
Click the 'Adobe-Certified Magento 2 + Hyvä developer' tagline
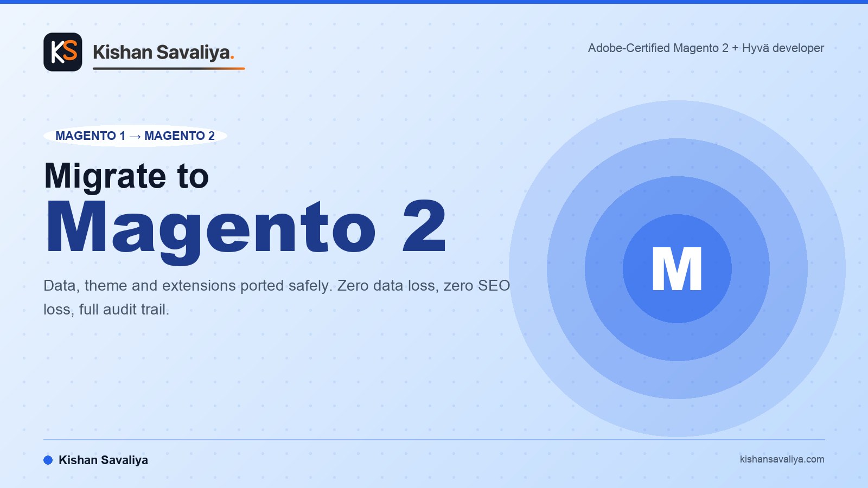[x=706, y=48]
